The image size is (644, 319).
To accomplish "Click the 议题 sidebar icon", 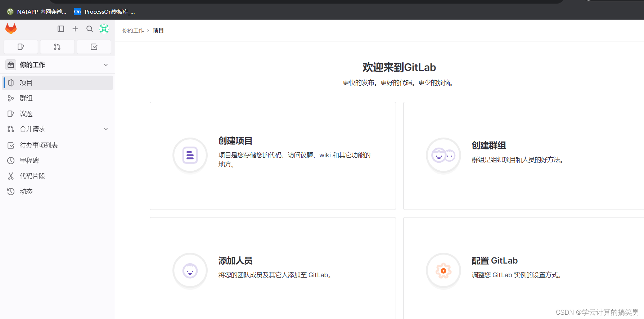I will click(x=11, y=114).
